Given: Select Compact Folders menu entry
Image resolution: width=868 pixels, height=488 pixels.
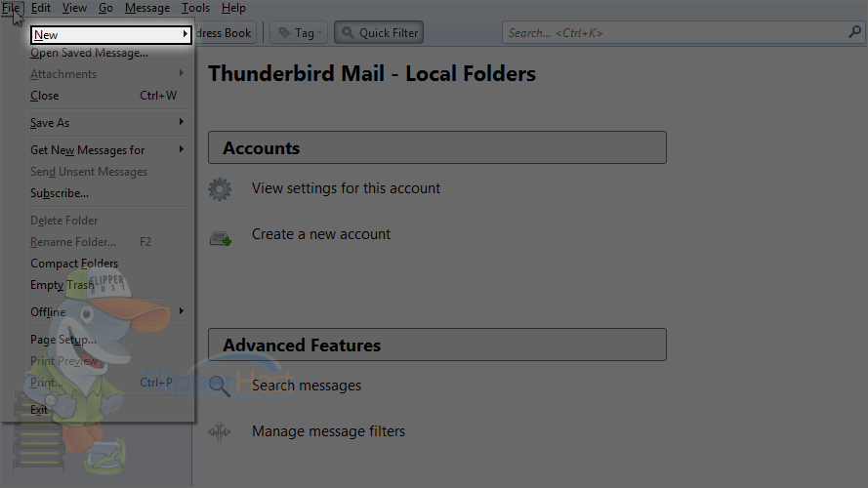Looking at the screenshot, I should click(74, 264).
